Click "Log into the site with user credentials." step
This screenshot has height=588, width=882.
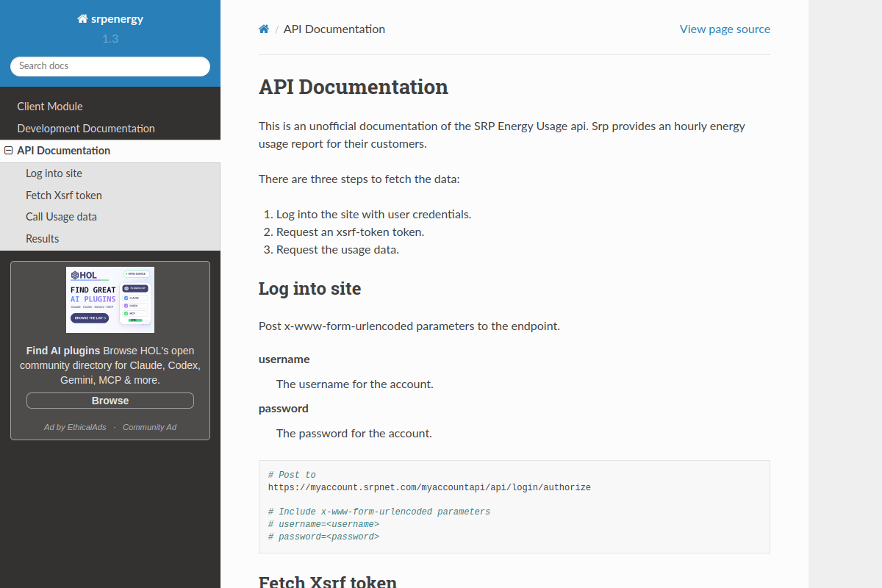coord(373,215)
